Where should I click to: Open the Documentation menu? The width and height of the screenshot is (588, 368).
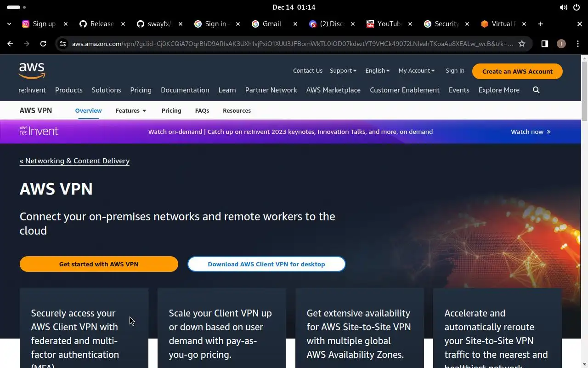tap(185, 90)
